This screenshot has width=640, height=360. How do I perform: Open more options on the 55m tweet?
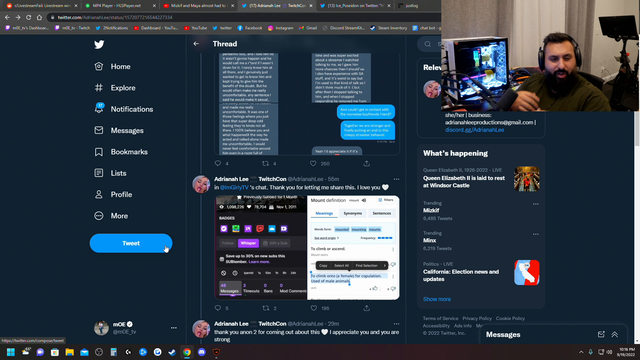click(396, 179)
